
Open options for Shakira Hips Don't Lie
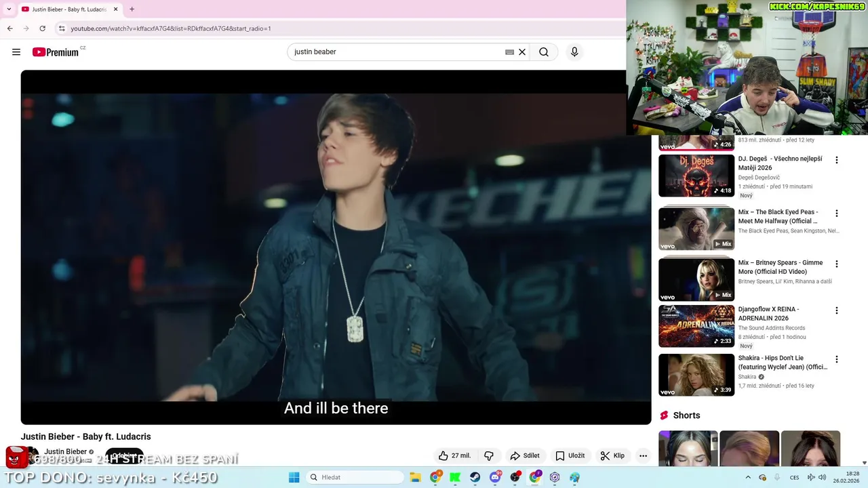click(836, 359)
